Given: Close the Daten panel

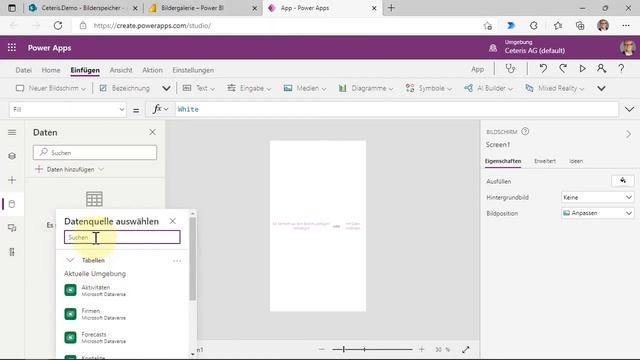Looking at the screenshot, I should click(152, 132).
